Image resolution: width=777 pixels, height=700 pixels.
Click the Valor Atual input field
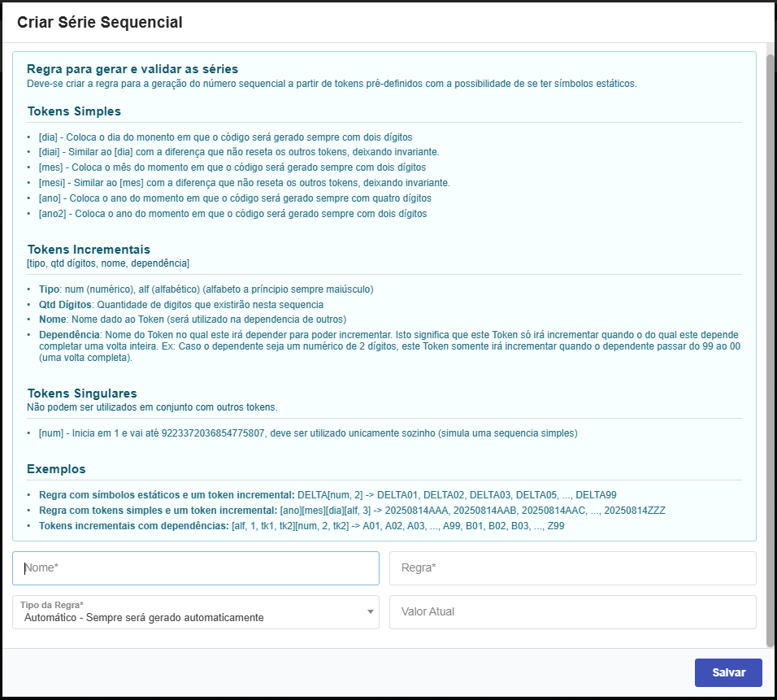point(572,612)
